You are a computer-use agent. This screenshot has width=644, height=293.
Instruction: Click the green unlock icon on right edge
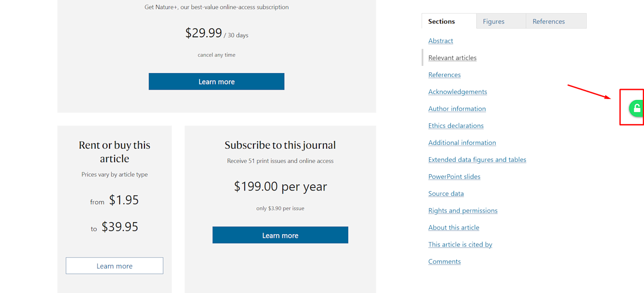click(x=636, y=109)
